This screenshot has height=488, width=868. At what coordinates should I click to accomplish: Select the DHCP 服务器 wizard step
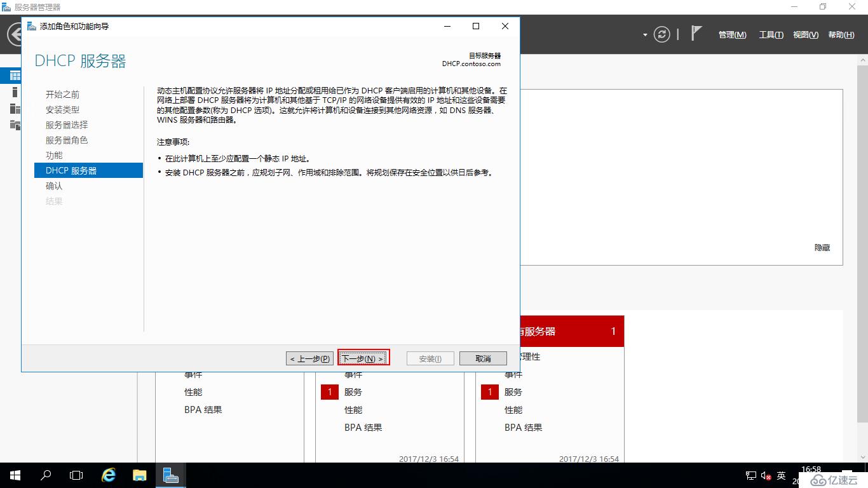coord(88,170)
